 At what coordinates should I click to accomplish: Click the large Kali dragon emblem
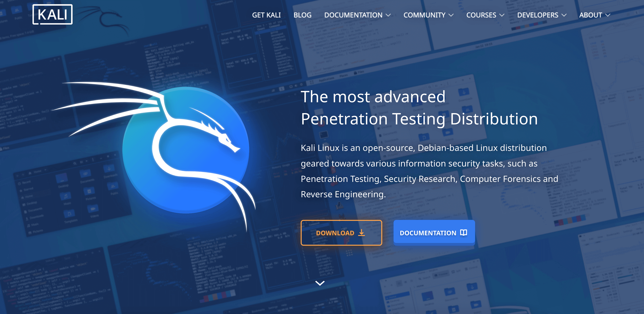tap(185, 150)
